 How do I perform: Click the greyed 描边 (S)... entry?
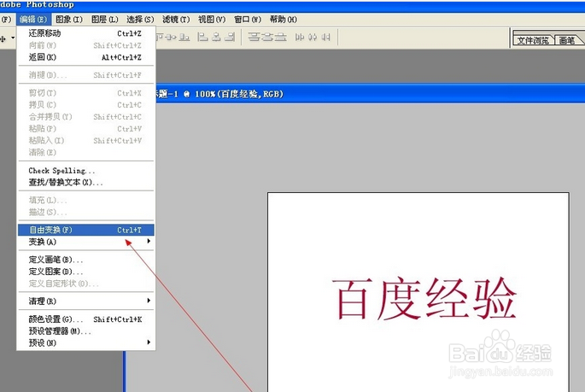click(x=85, y=212)
